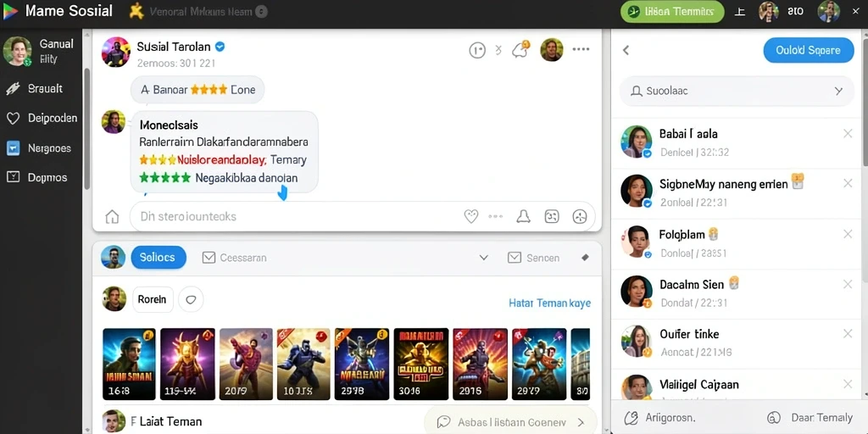Dismiss SigbneMay naneng emien contact
The height and width of the screenshot is (434, 868).
point(848,183)
